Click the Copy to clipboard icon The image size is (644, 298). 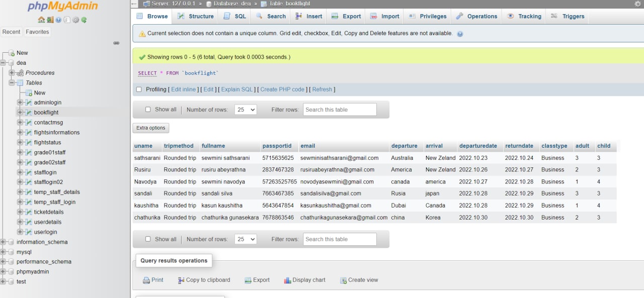click(181, 280)
